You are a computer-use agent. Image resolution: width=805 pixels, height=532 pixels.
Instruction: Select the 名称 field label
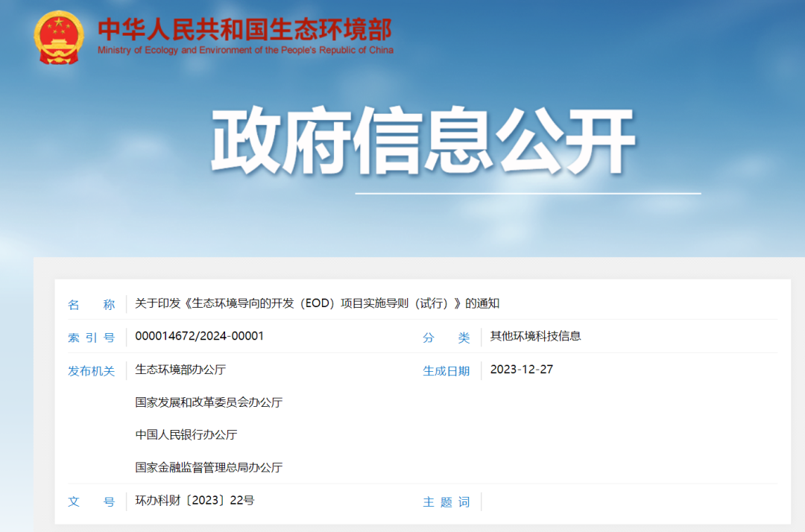(x=92, y=305)
